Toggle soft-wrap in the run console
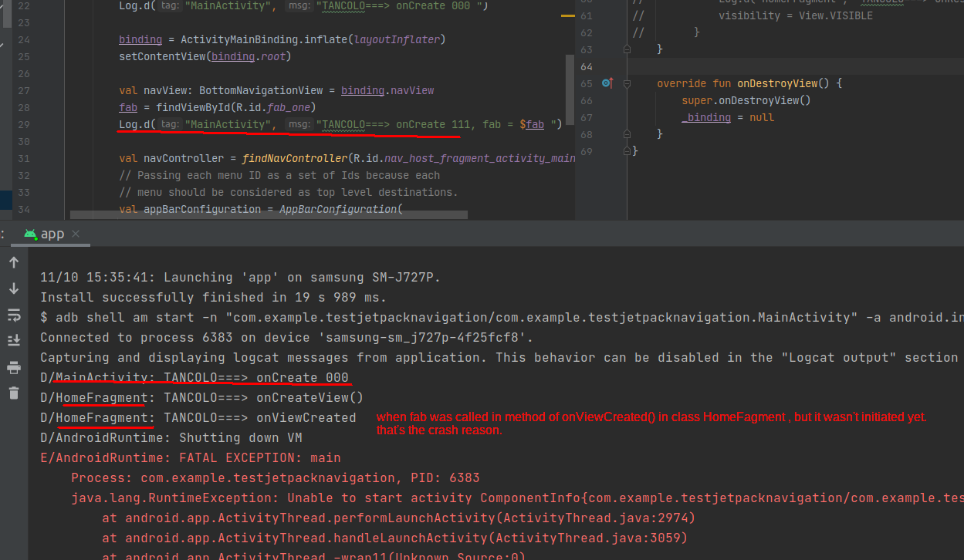Image resolution: width=964 pixels, height=560 pixels. [13, 315]
